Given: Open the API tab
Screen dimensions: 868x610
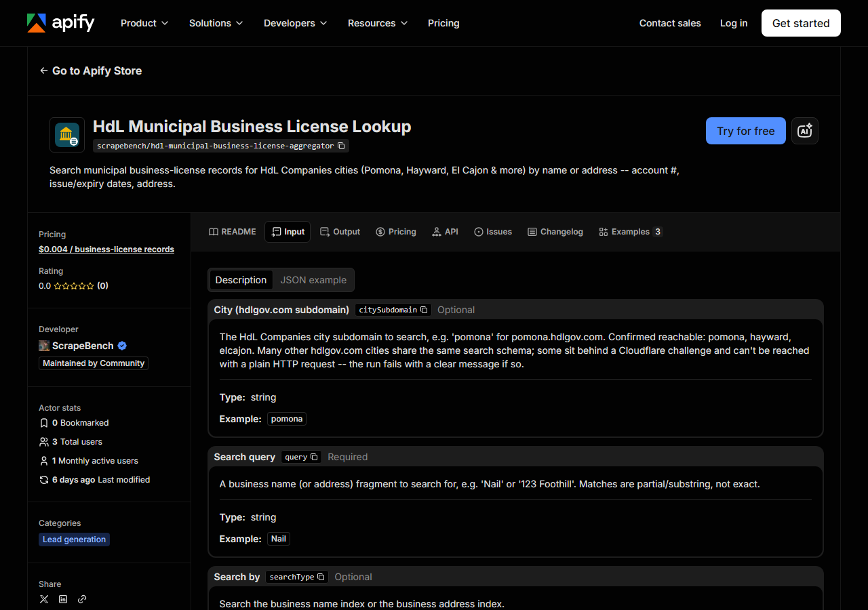Looking at the screenshot, I should pyautogui.click(x=445, y=232).
